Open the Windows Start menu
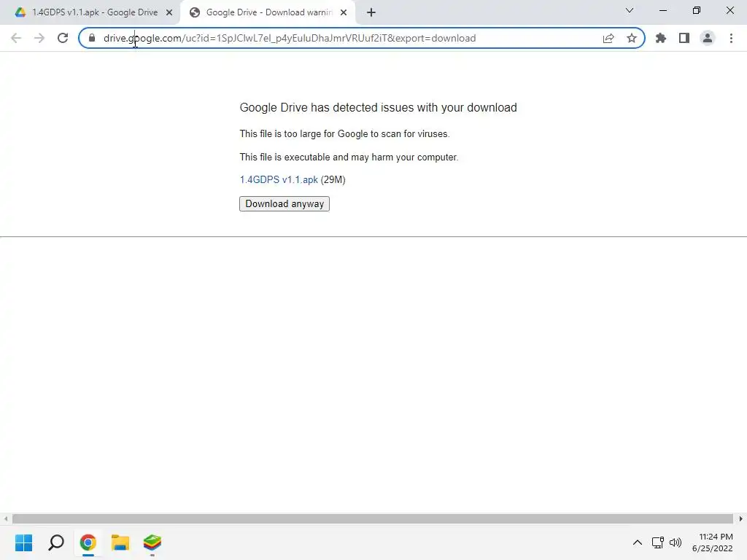This screenshot has width=747, height=560. point(24,542)
